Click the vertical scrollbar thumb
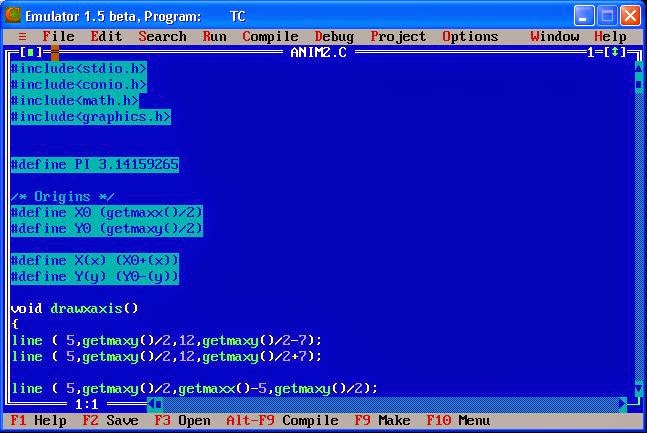This screenshot has height=433, width=647. point(638,84)
